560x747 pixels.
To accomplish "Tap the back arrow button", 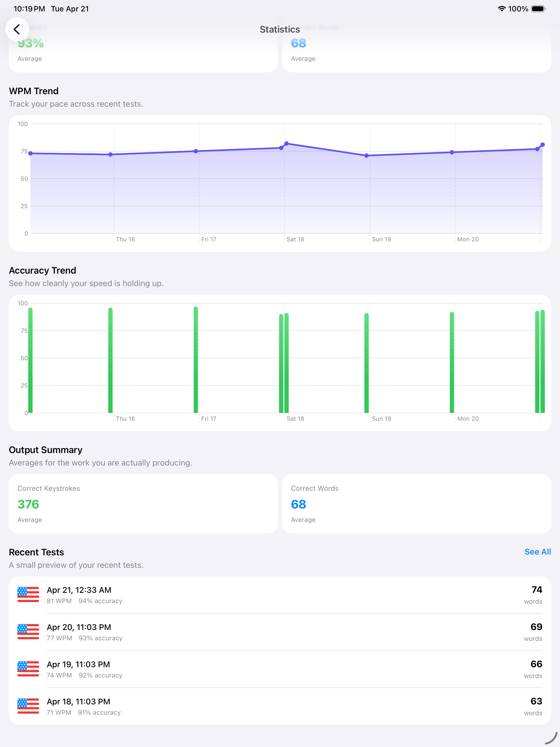I will tap(17, 29).
